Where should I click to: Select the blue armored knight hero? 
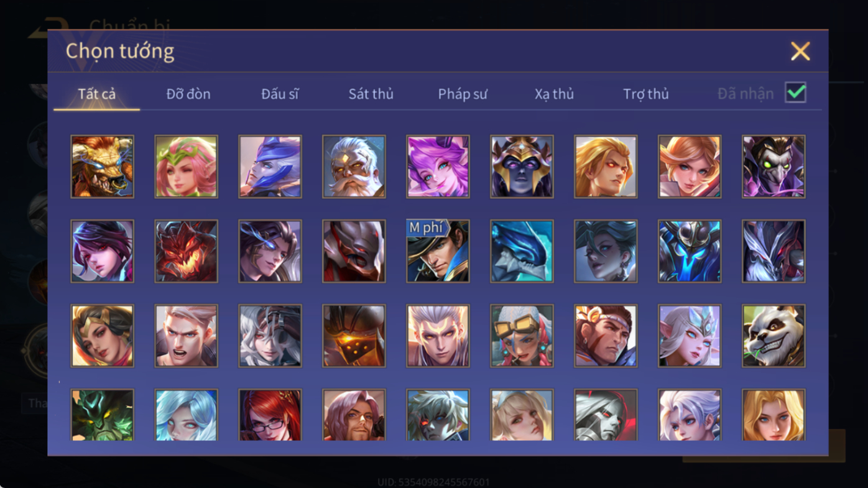point(690,251)
